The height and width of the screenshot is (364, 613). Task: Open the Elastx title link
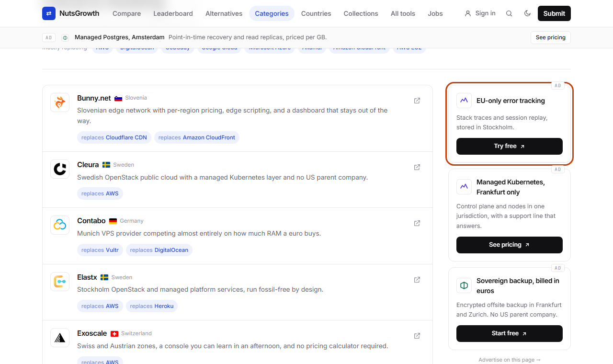87,277
